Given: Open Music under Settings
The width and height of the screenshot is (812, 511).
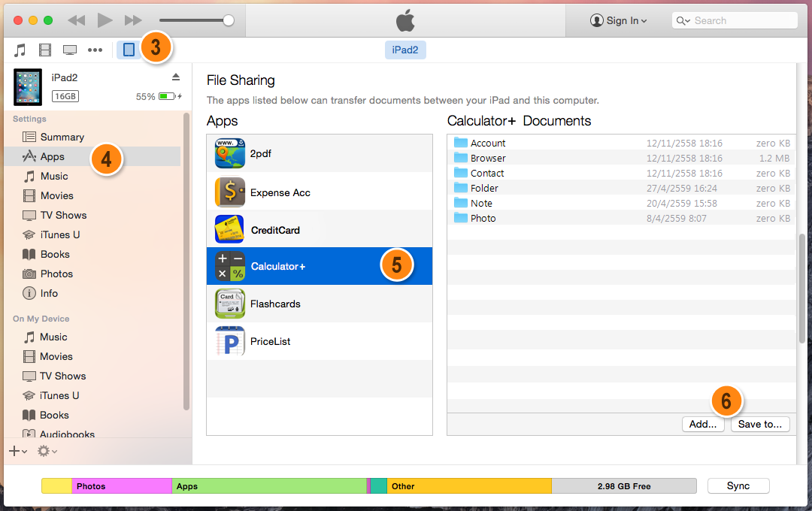Looking at the screenshot, I should click(93, 176).
